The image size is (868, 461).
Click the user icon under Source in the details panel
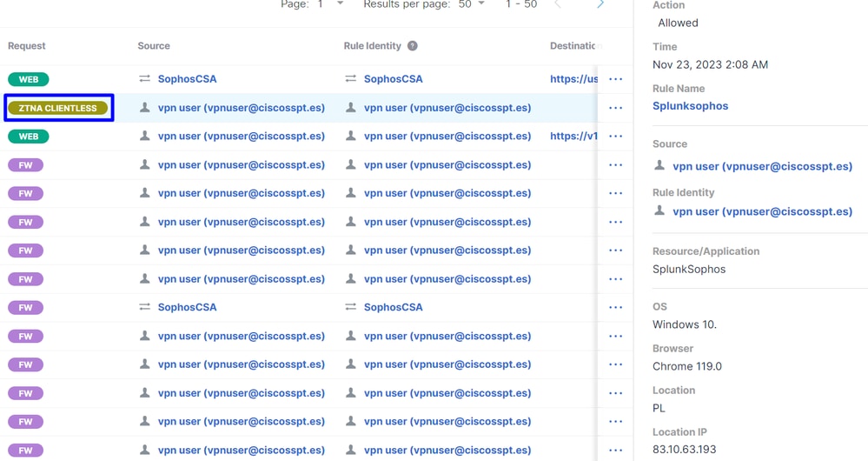point(659,165)
